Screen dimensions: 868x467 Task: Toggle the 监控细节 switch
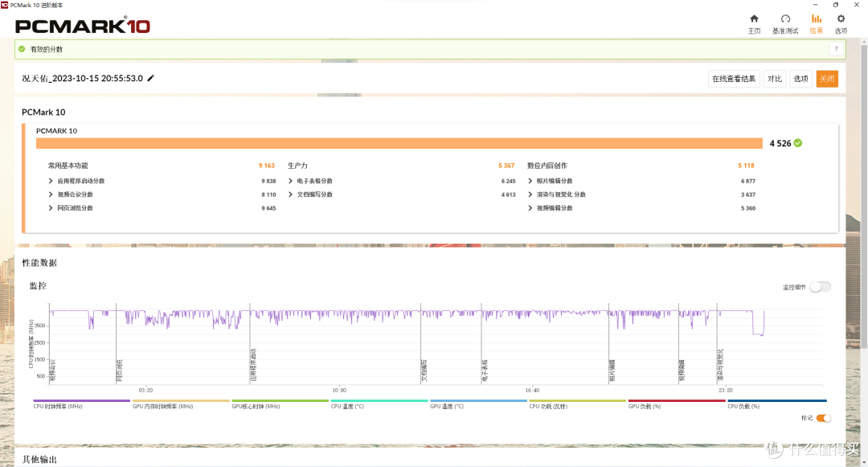coord(820,287)
